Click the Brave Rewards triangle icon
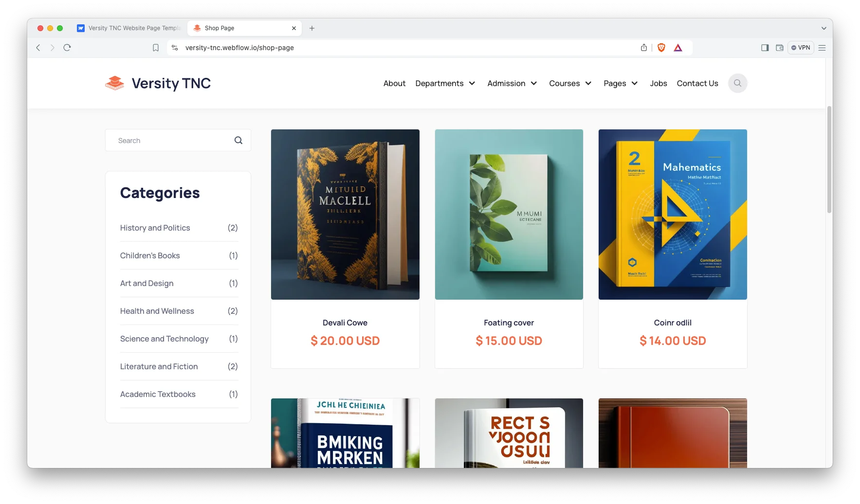860x504 pixels. point(678,48)
